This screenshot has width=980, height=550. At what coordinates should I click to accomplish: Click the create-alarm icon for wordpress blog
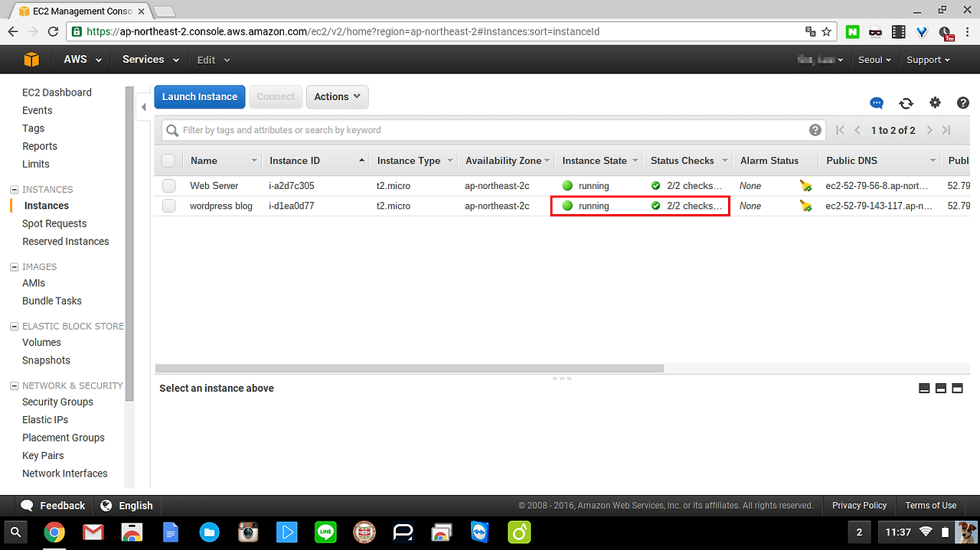pos(805,206)
